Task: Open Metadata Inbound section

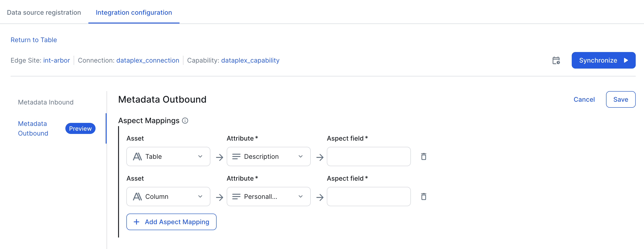Action: click(x=46, y=102)
